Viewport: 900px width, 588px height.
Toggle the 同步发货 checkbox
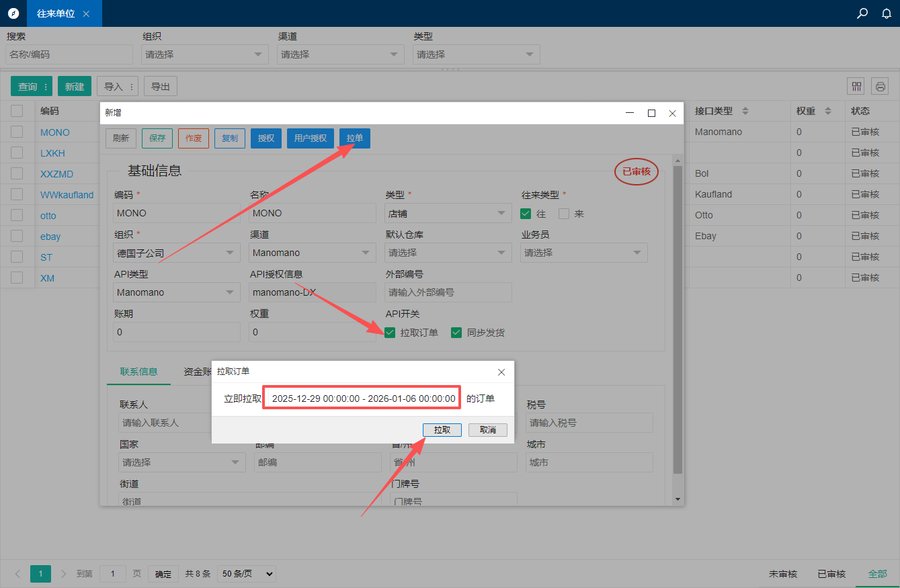tap(456, 333)
